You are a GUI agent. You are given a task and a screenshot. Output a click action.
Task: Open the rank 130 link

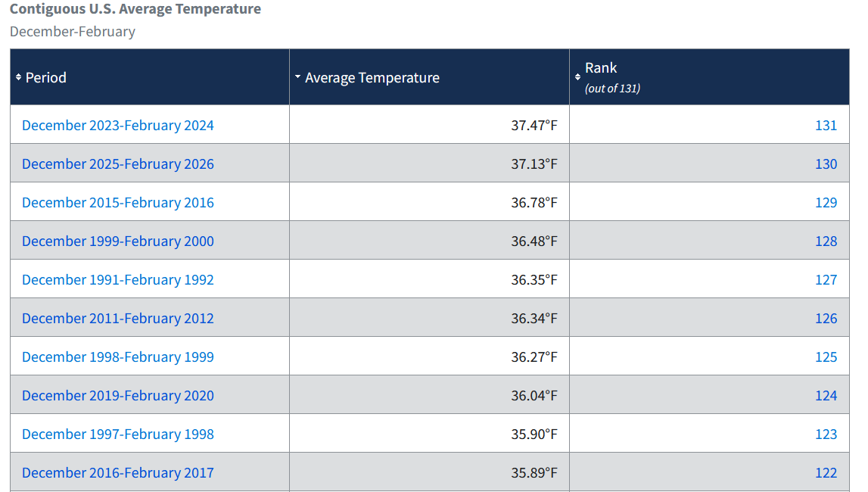(x=826, y=164)
